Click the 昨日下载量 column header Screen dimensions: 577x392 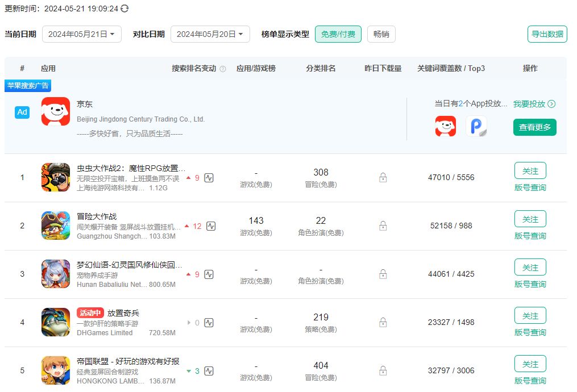(383, 68)
